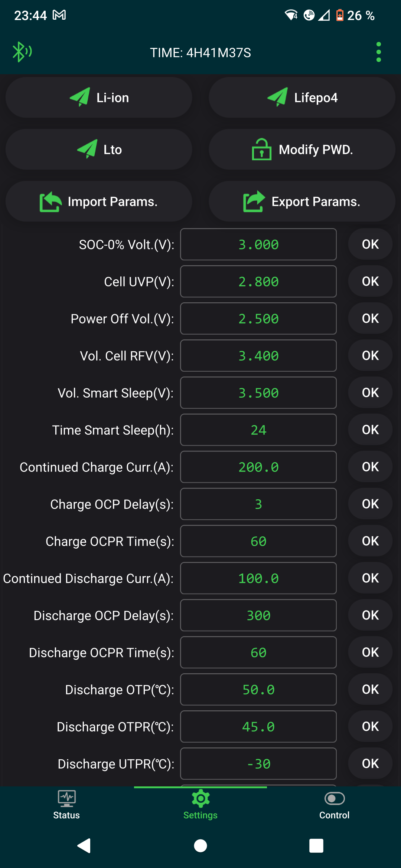Select the Settings tab
The height and width of the screenshot is (868, 401).
[x=200, y=804]
